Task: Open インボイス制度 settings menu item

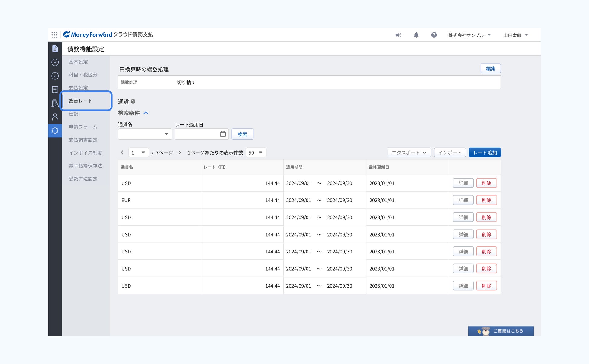Action: click(85, 153)
